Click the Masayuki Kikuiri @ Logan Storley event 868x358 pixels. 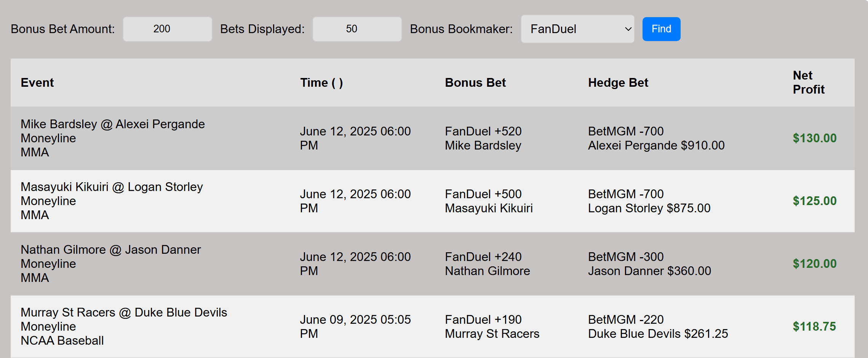[x=112, y=200]
